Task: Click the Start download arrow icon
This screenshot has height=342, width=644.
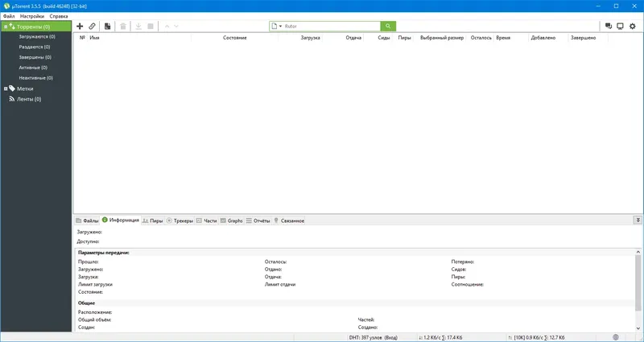Action: coord(138,27)
